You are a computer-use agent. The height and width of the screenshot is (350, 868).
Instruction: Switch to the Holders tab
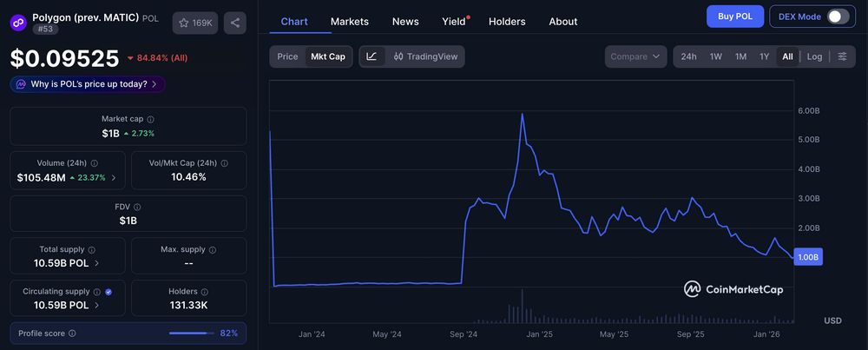tap(507, 22)
